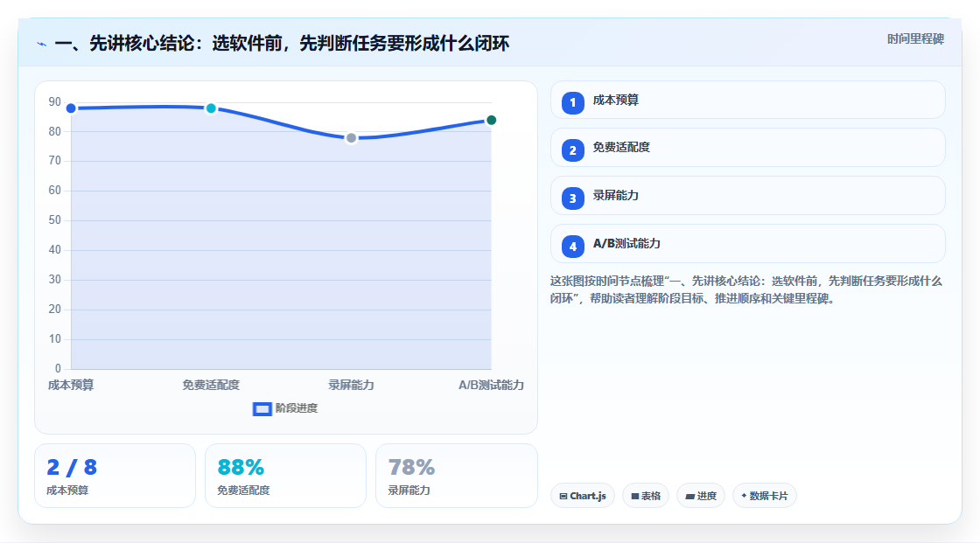Select the A/B测试能力 green data point

point(491,120)
